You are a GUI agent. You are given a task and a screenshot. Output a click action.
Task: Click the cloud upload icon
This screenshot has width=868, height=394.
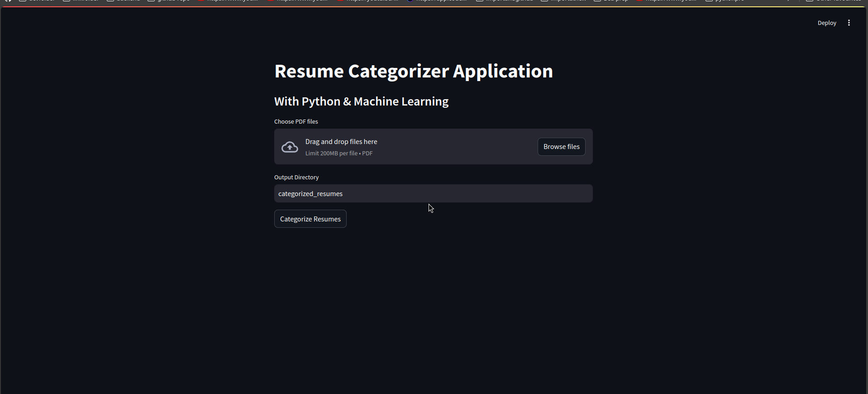[290, 147]
